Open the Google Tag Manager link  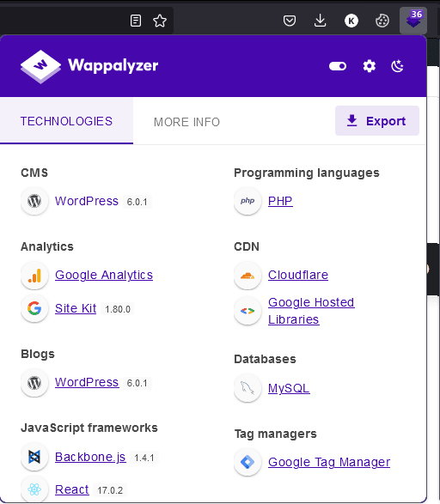point(329,462)
